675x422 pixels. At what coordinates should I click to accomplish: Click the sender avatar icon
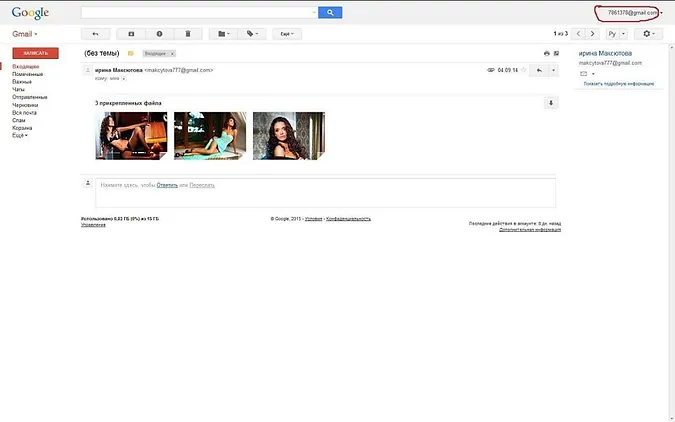tap(87, 70)
